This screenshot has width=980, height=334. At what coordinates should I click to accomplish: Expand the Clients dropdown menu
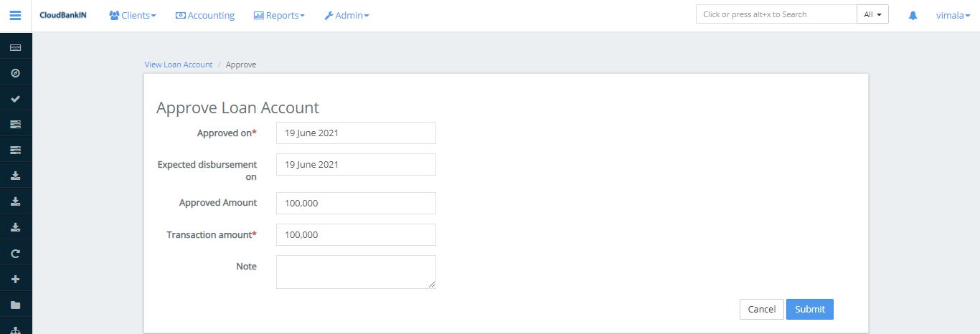(133, 15)
